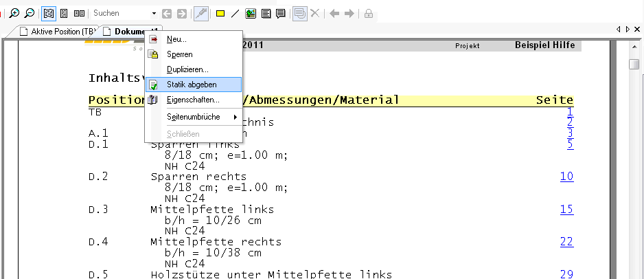Click the comment speech bubble icon
Screen dimensions: 644x279
[281, 14]
